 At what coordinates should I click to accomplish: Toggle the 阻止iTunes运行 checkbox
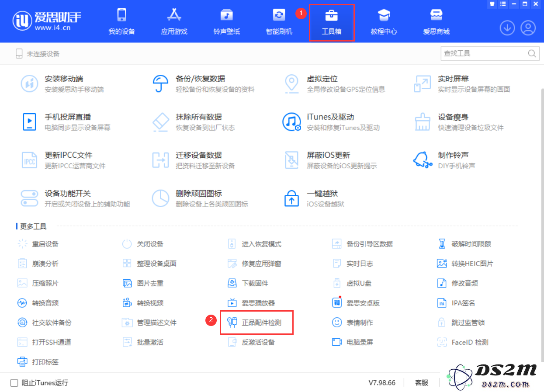point(14,383)
